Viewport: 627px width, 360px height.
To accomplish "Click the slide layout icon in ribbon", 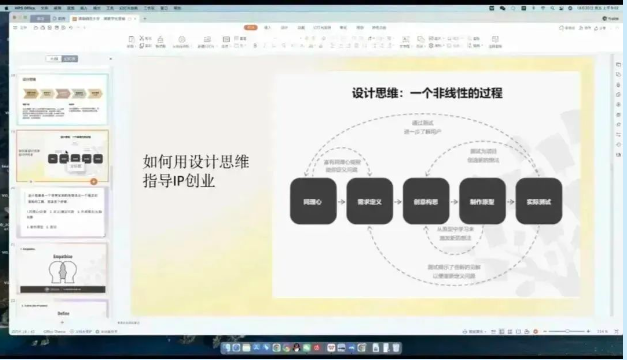I will point(226,39).
